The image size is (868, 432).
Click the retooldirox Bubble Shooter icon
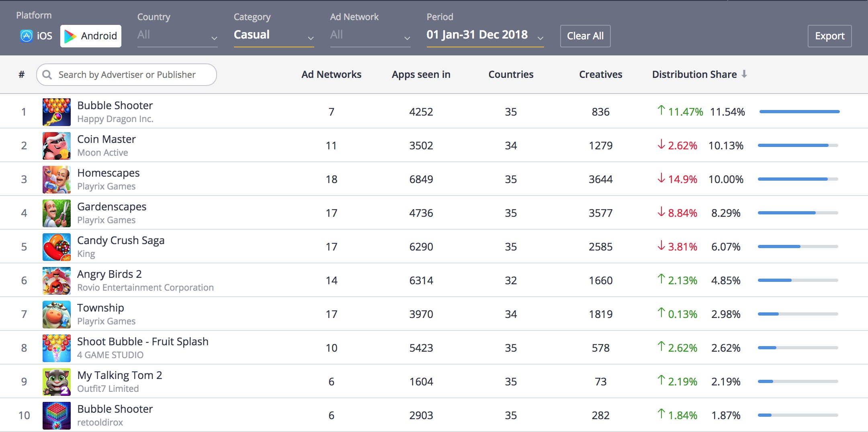(x=57, y=416)
